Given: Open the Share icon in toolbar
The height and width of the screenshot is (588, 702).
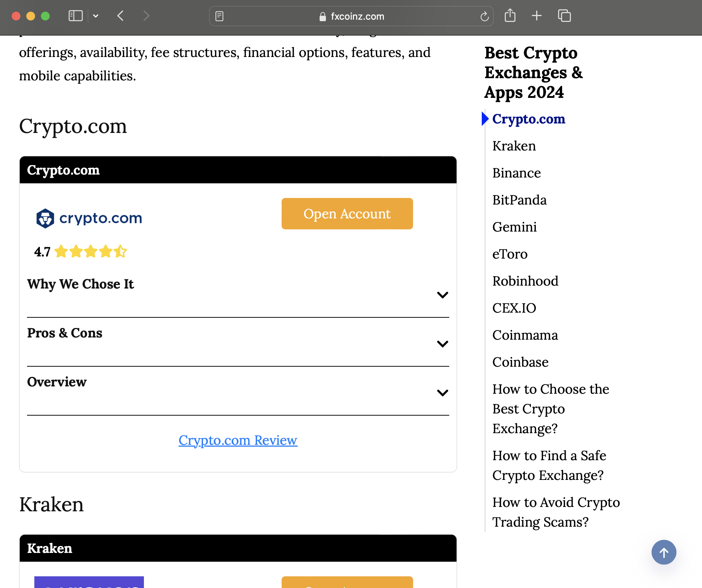Looking at the screenshot, I should click(x=510, y=15).
